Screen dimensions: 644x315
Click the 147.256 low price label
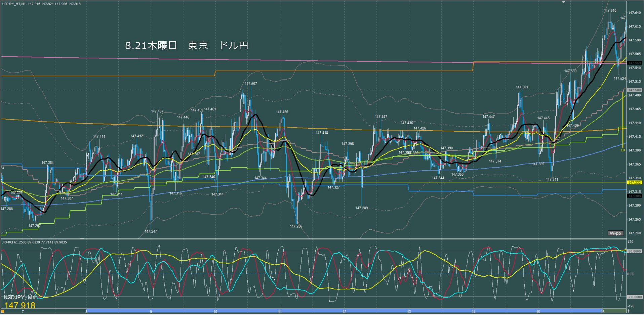click(296, 226)
